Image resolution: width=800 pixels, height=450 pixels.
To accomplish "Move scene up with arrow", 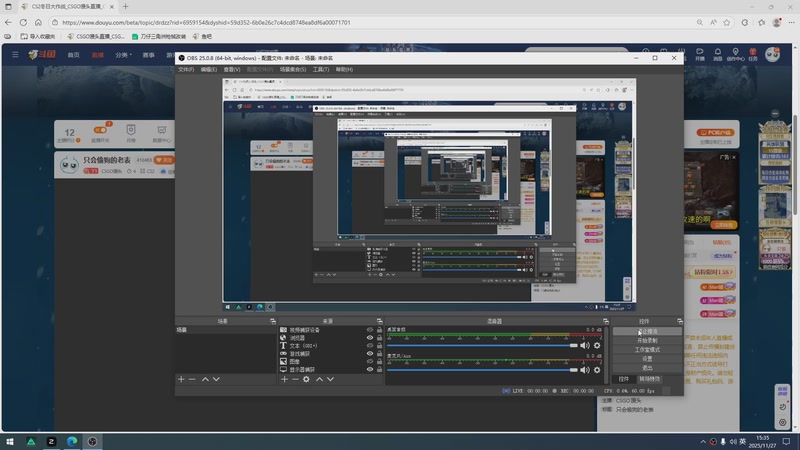I will click(205, 379).
